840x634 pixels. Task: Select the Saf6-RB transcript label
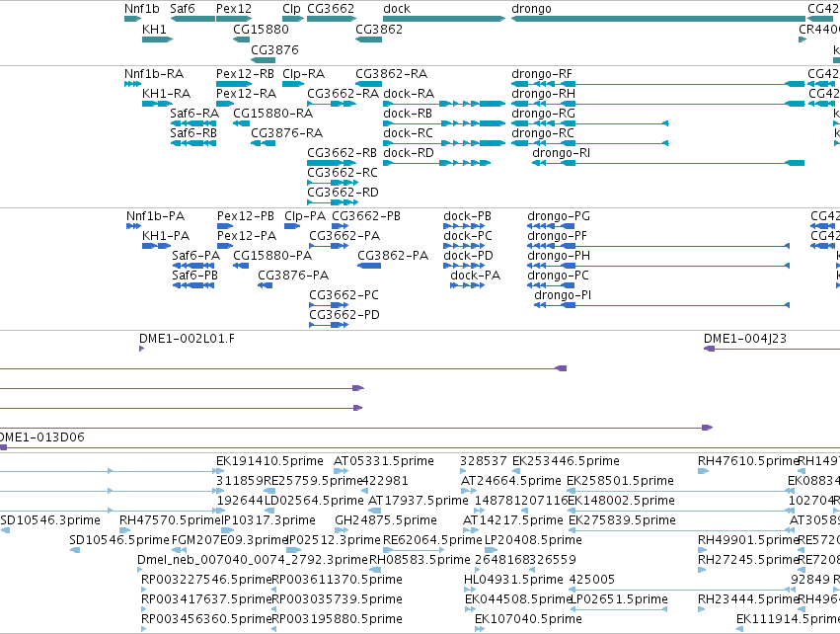click(x=193, y=133)
